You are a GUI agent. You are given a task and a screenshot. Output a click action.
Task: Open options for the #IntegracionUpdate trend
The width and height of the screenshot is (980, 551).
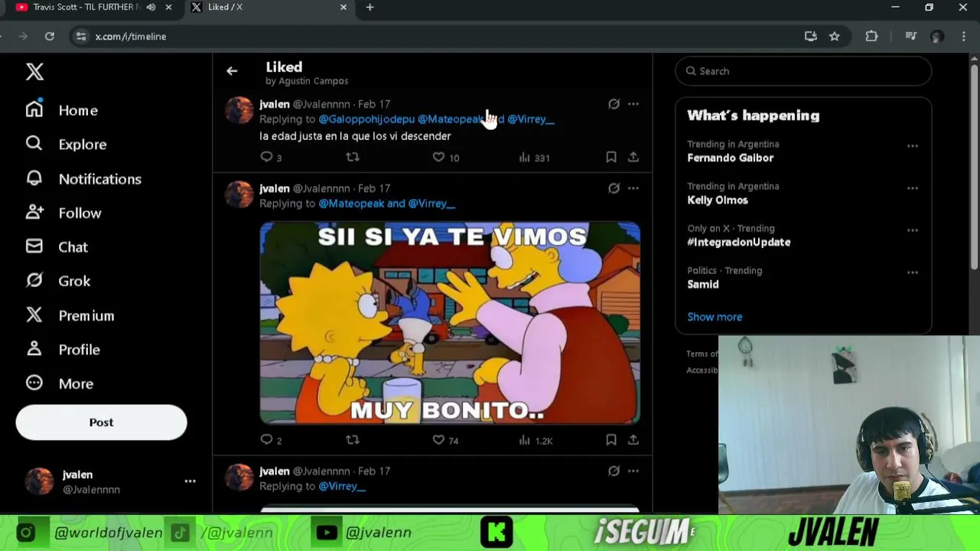(x=913, y=230)
